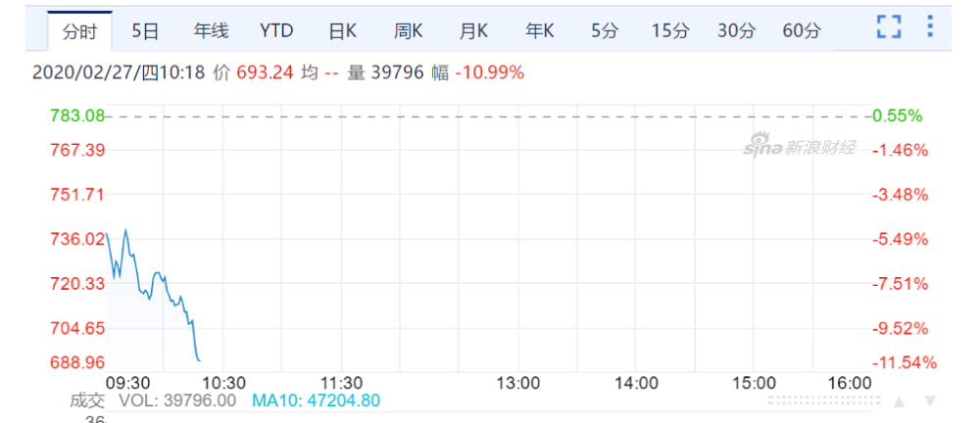Show the 周K weekly chart
The width and height of the screenshot is (980, 423).
click(x=408, y=30)
